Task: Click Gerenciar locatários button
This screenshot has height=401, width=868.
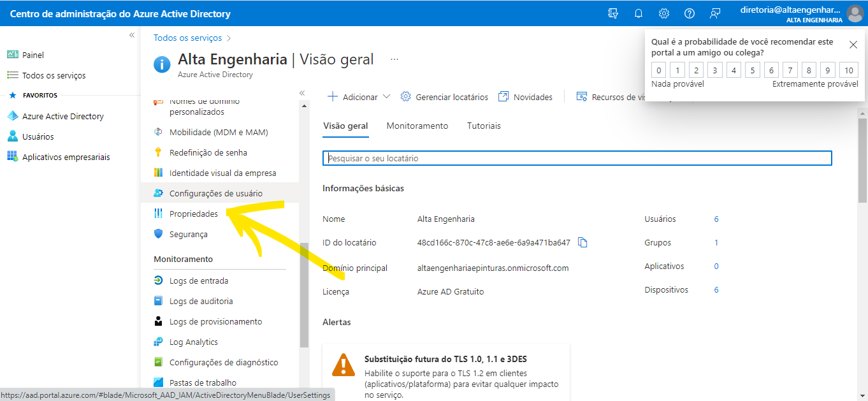Action: click(x=444, y=97)
